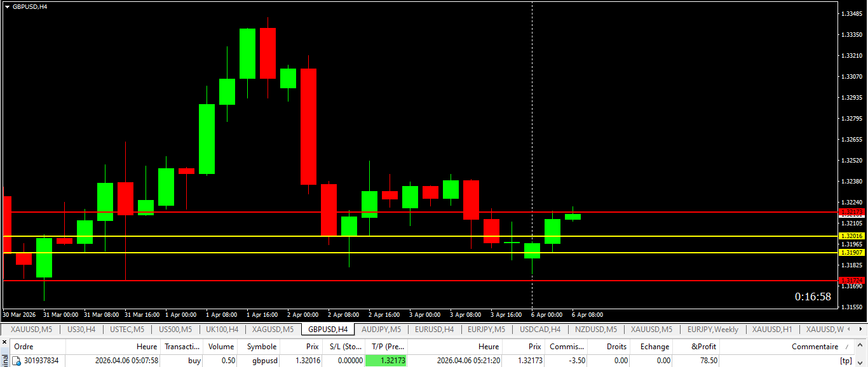
Task: Sort by the Ordre column header
Action: [x=38, y=347]
